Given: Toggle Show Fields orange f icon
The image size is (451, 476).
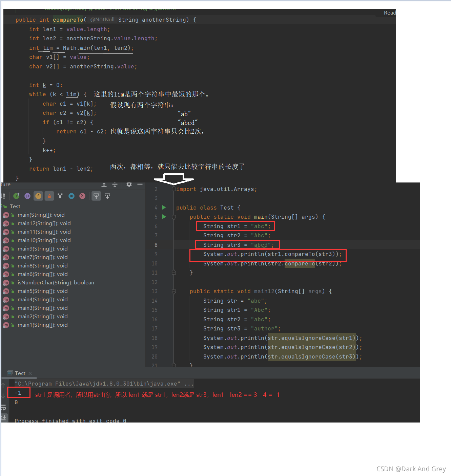Looking at the screenshot, I should tap(38, 196).
